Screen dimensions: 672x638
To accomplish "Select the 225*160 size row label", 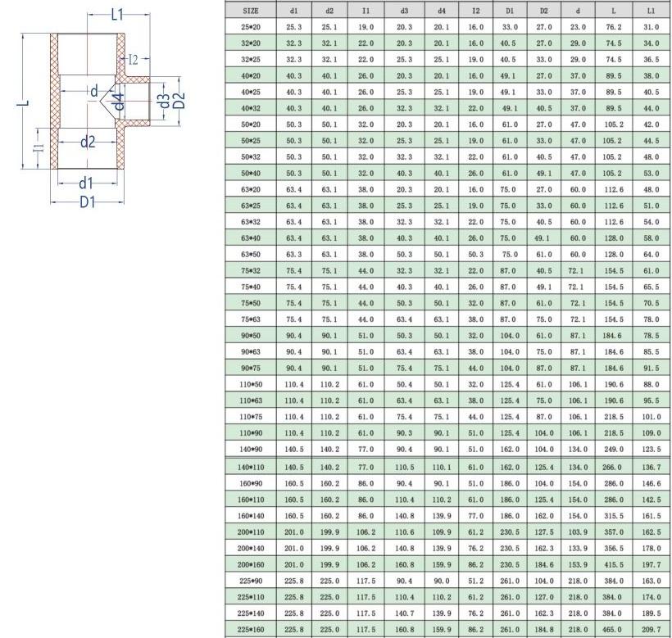I will pos(252,627).
